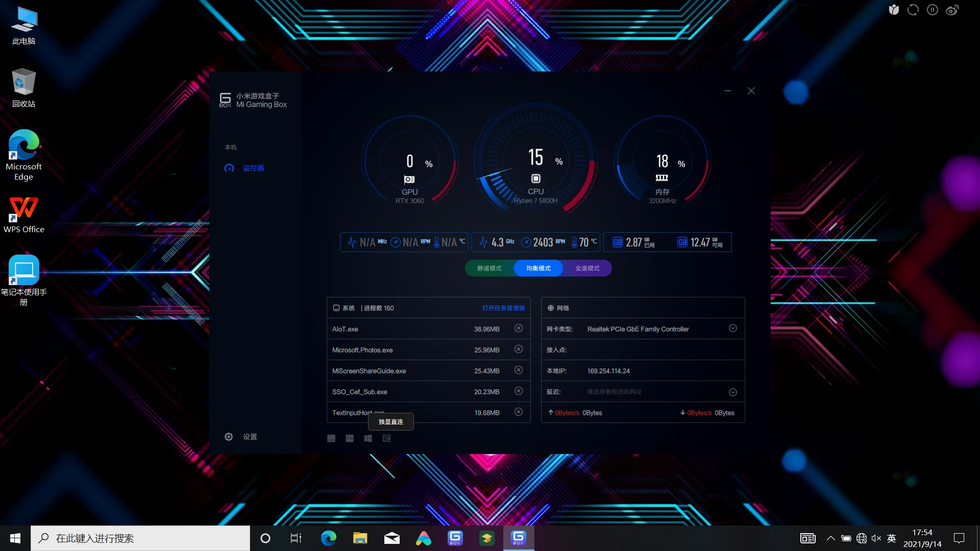This screenshot has height=551, width=980.
Task: Open the first G Box taskbar icon
Action: point(455,538)
